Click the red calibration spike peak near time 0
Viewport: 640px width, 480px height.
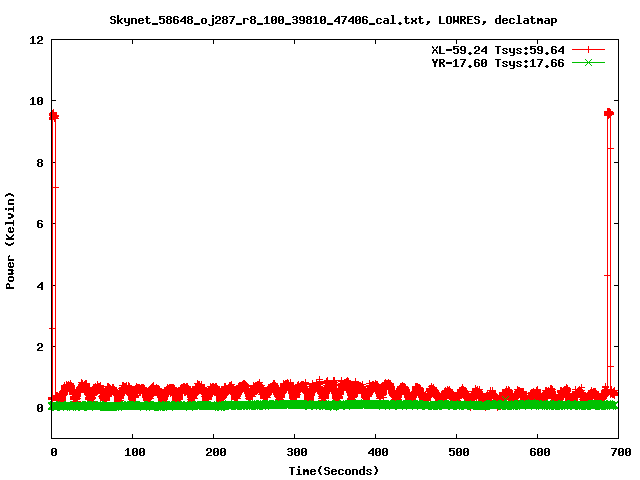pos(53,116)
